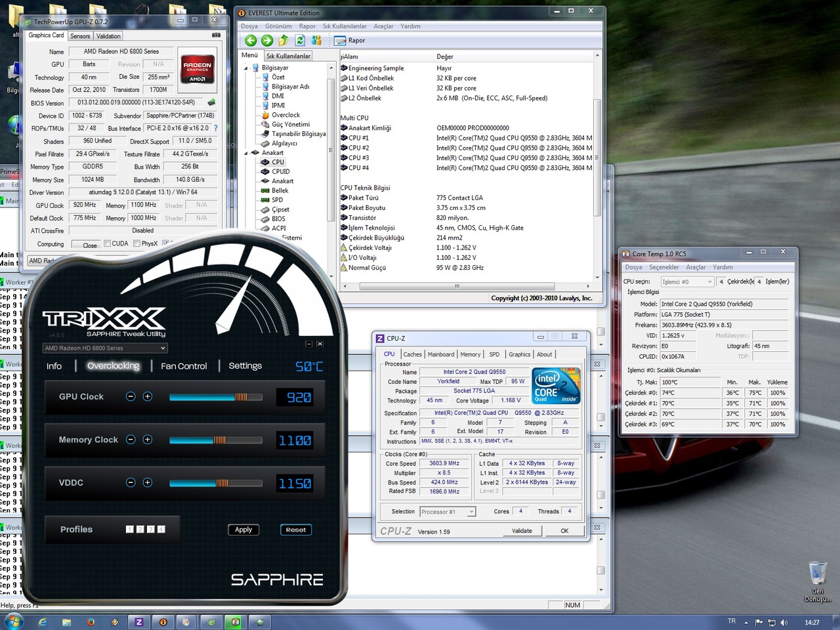Click the GPU Clock slider bar
Viewport: 840px width, 630px height.
pos(216,397)
